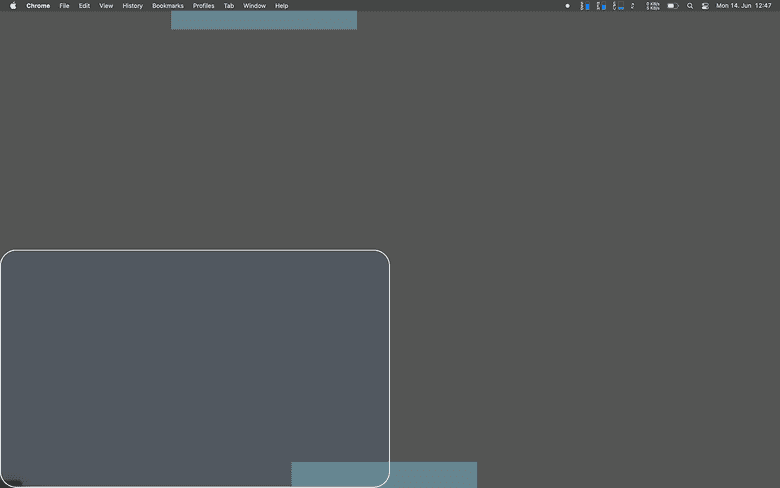Click the recording dot status icon
The width and height of the screenshot is (780, 488).
[567, 6]
